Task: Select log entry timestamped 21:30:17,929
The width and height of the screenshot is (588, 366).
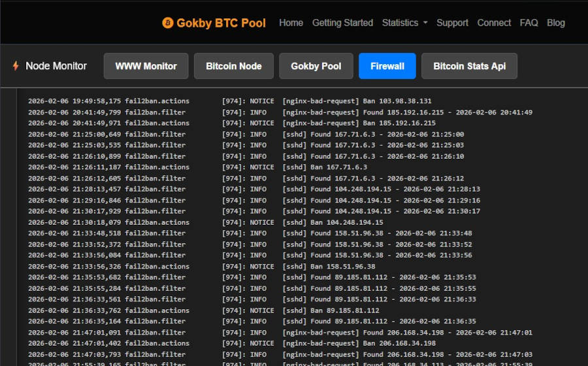Action: coord(254,211)
